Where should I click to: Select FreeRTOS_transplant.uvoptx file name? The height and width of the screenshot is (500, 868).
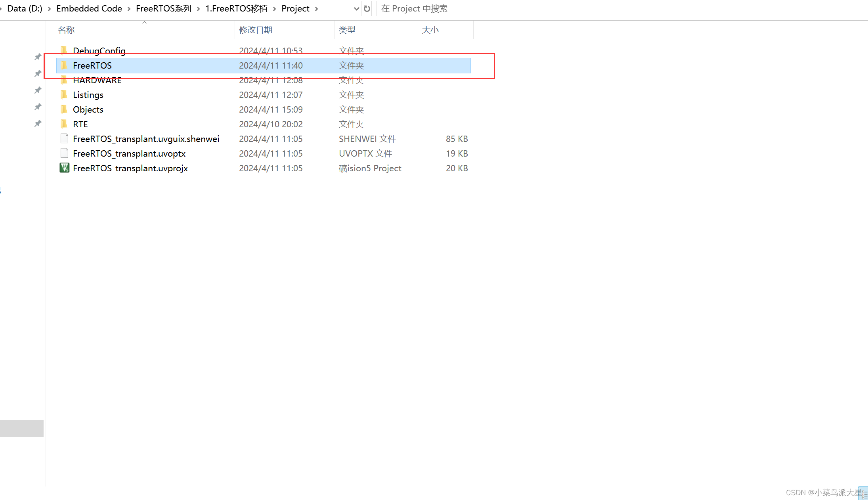129,153
